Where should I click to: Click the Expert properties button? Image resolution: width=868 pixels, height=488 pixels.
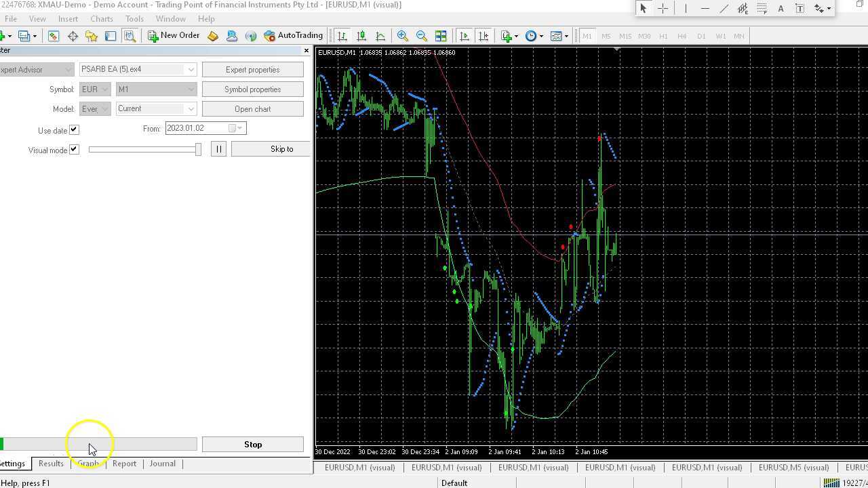click(252, 70)
